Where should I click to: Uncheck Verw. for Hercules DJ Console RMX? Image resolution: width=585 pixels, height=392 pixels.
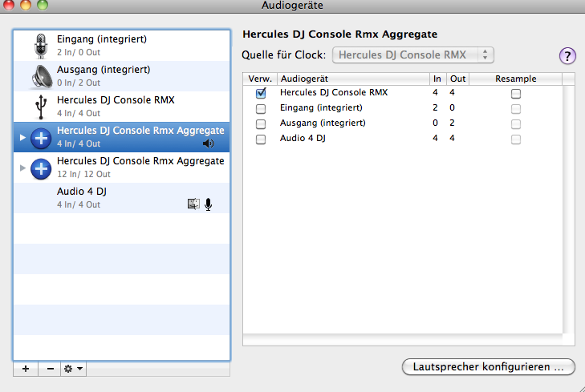coord(261,93)
